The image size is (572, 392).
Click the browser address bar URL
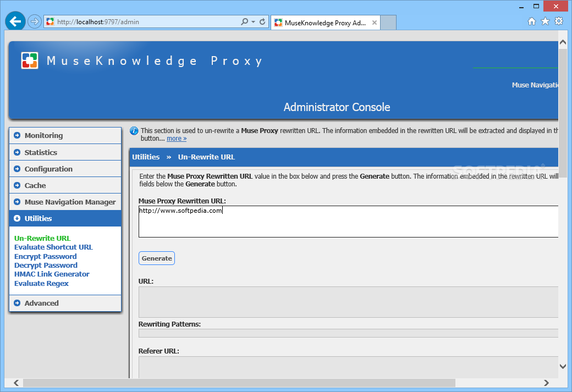[x=98, y=22]
